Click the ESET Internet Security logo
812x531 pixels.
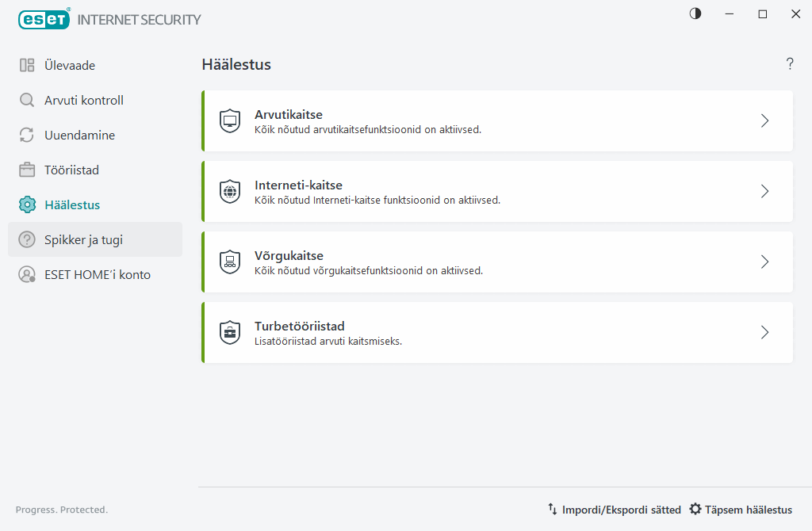[x=109, y=19]
